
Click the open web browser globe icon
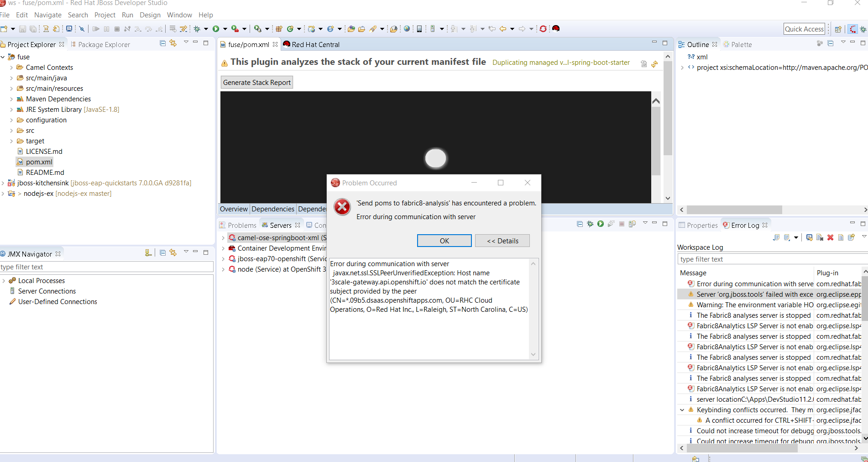point(407,29)
